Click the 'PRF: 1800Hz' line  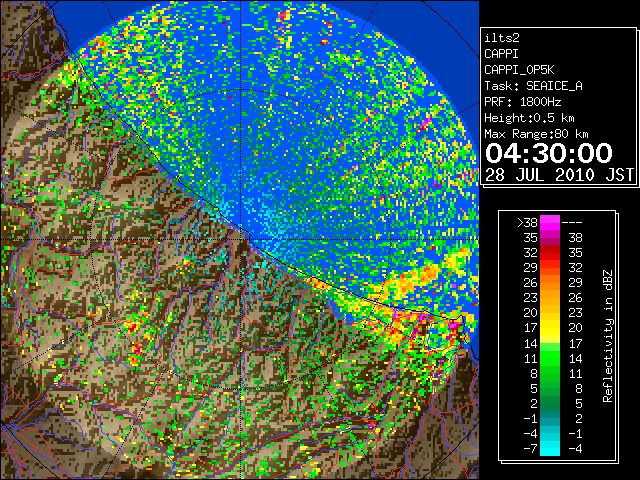pyautogui.click(x=523, y=102)
